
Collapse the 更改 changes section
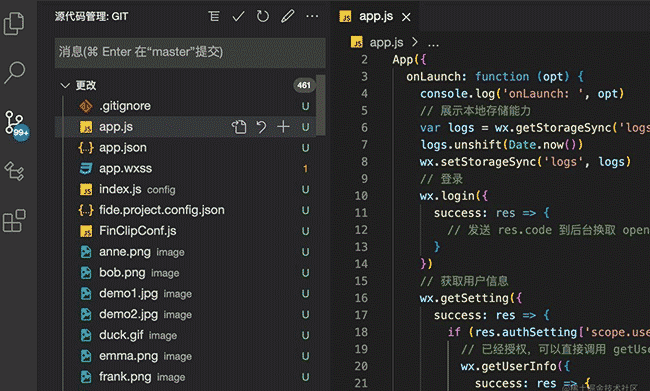pyautogui.click(x=65, y=85)
